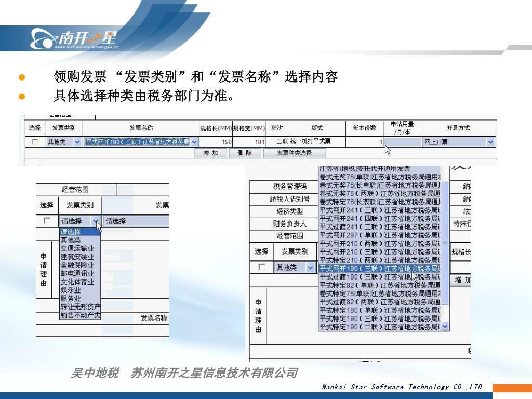532x399 pixels.
Task: Click the 删除 button
Action: (x=245, y=153)
